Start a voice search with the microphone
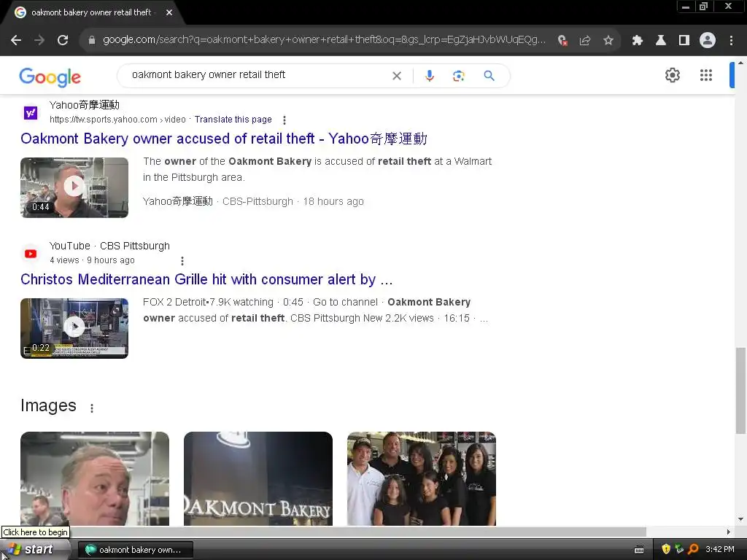Image resolution: width=747 pixels, height=560 pixels. click(429, 76)
